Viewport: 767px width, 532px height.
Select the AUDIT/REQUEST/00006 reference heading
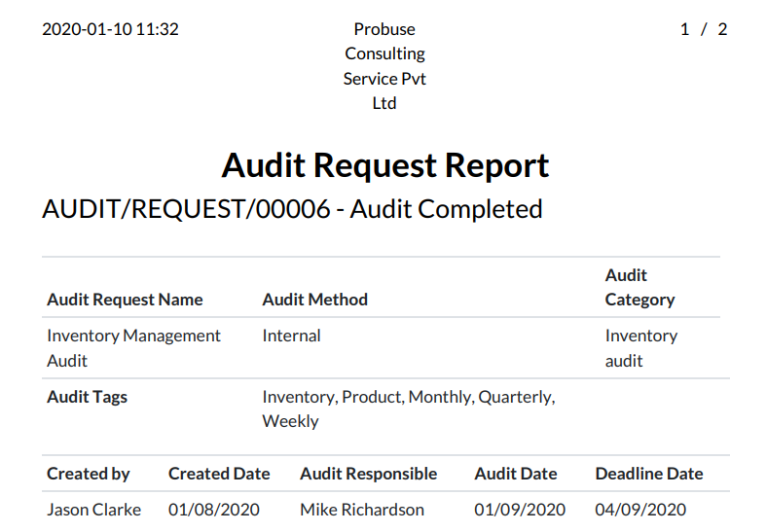tap(292, 209)
